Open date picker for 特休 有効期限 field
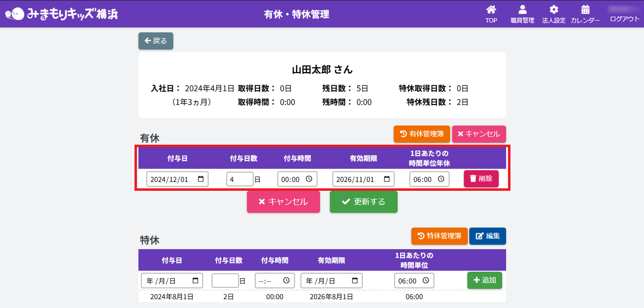 [355, 281]
